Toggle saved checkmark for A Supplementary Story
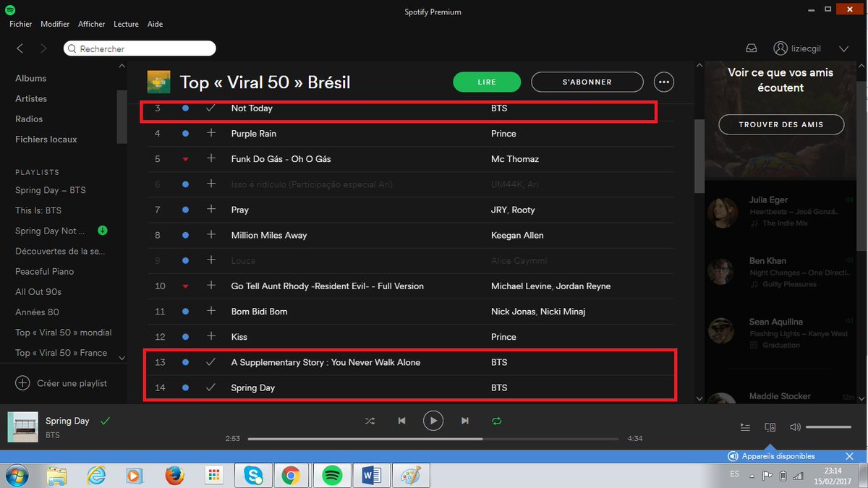868x488 pixels. [210, 362]
